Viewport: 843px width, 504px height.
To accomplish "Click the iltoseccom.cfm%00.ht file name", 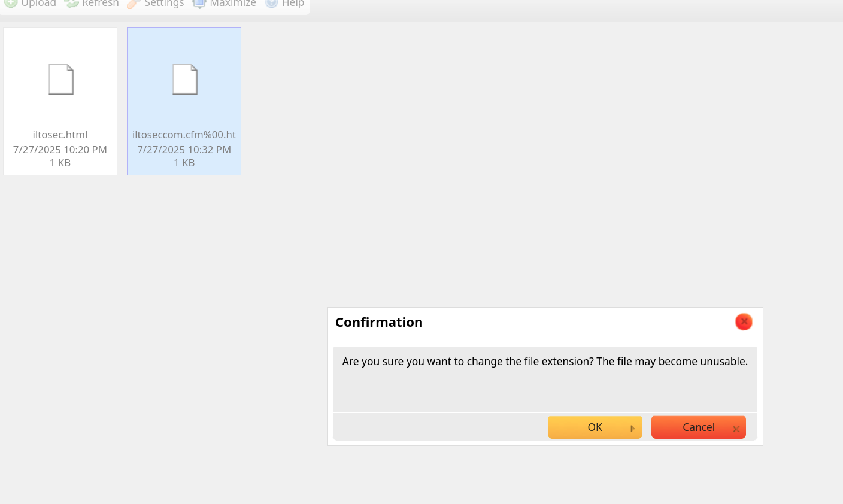I will click(184, 135).
